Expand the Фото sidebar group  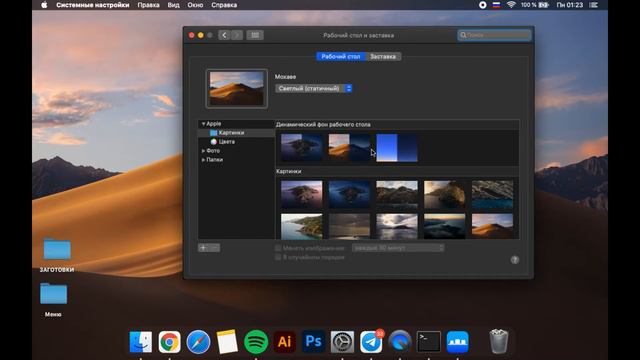(203, 151)
